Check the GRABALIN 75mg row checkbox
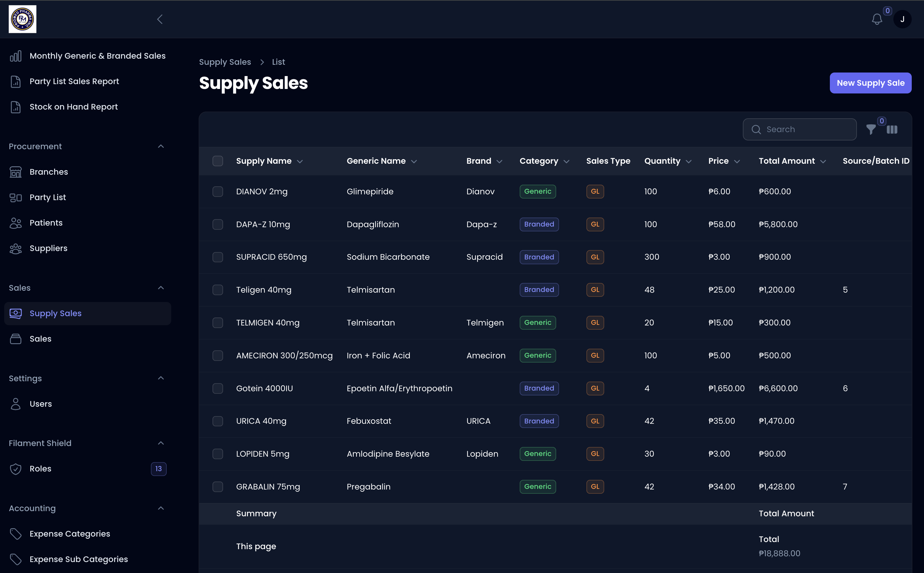This screenshot has height=573, width=924. point(218,487)
